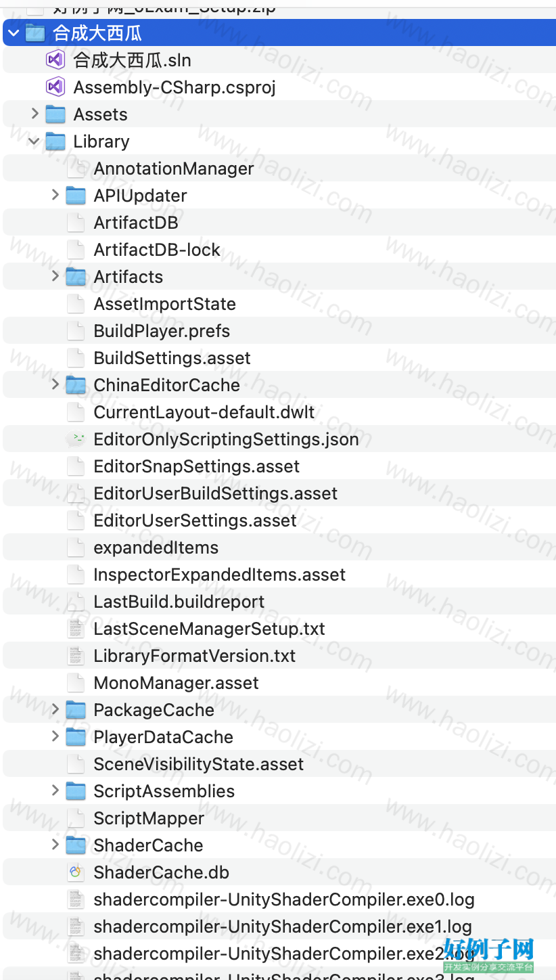
Task: Select the BuildSettings.asset file name
Action: pyautogui.click(x=172, y=358)
